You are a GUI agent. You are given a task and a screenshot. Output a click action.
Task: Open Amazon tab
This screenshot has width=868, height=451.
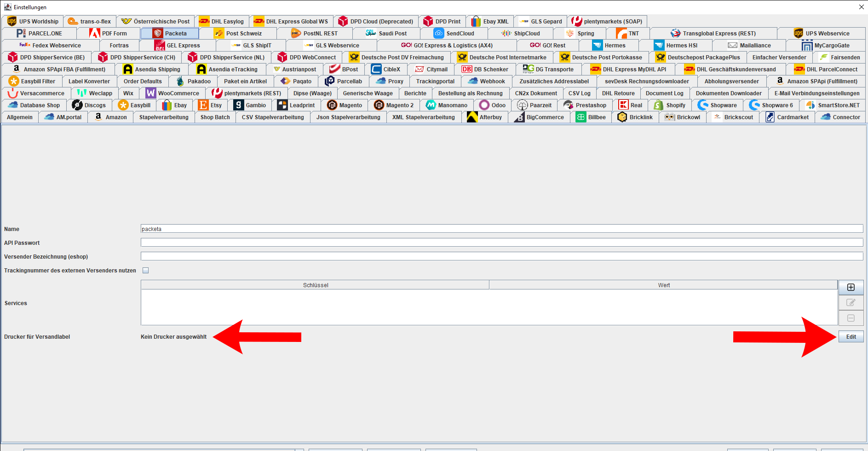(111, 117)
